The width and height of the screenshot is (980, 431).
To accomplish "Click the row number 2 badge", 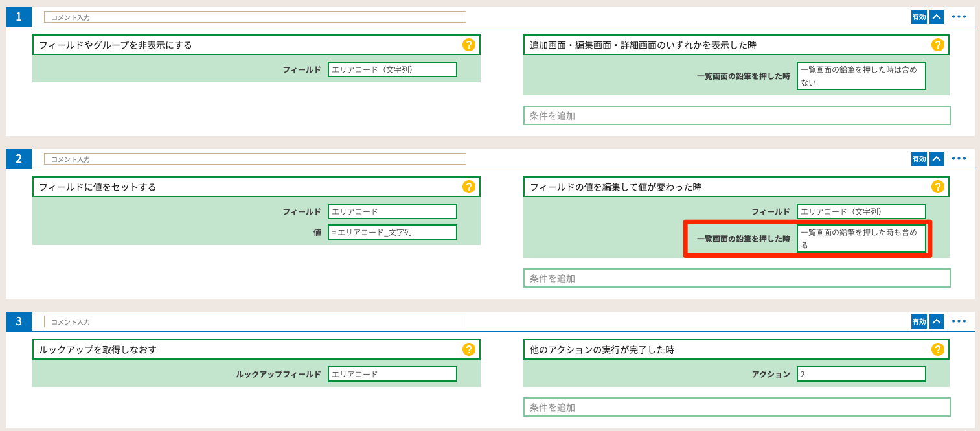I will (19, 159).
